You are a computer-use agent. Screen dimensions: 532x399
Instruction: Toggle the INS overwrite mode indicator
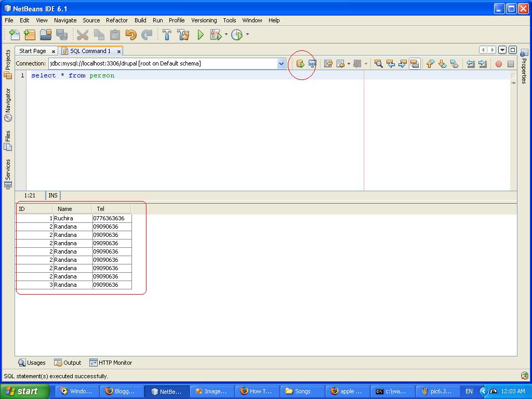[52, 195]
